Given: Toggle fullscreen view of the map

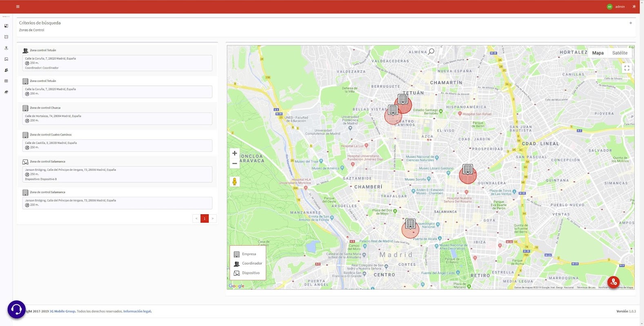Looking at the screenshot, I should coord(626,68).
